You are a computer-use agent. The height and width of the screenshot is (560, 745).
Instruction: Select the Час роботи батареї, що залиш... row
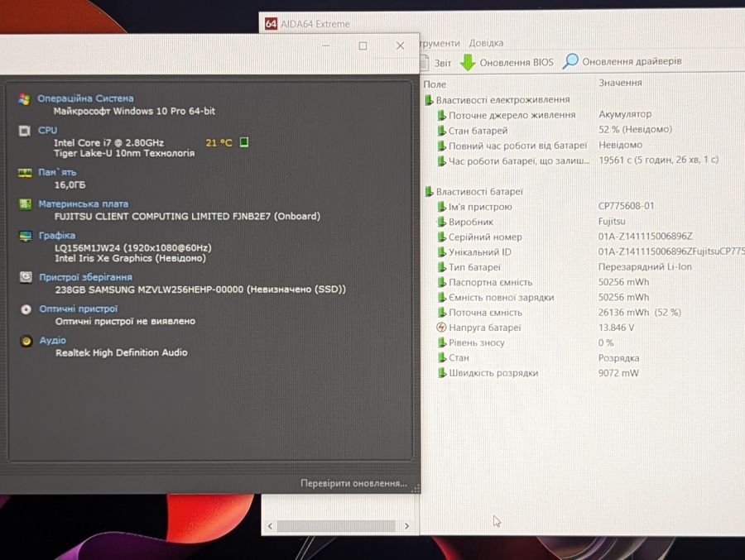pyautogui.click(x=583, y=160)
